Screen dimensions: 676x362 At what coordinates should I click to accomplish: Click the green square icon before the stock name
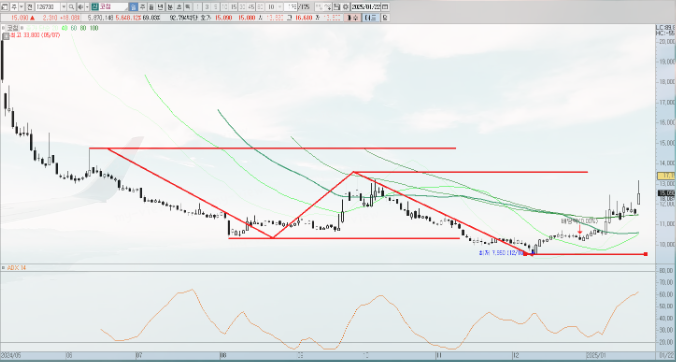[x=95, y=6]
